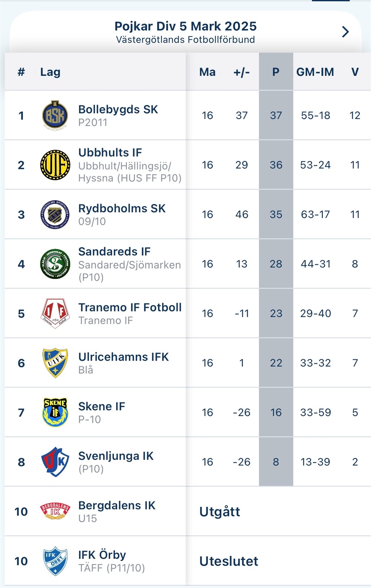The height and width of the screenshot is (588, 371).
Task: Open the Rydboholms SK team link
Action: (122, 208)
